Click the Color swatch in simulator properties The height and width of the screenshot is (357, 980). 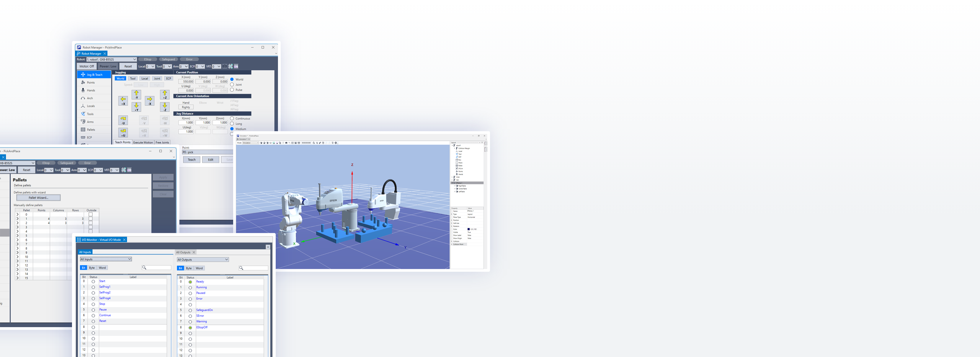point(469,229)
